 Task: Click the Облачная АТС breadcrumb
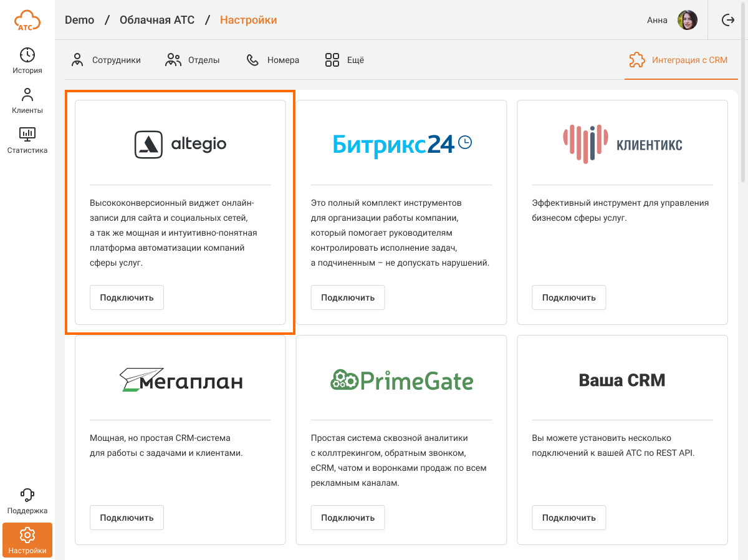(x=157, y=20)
